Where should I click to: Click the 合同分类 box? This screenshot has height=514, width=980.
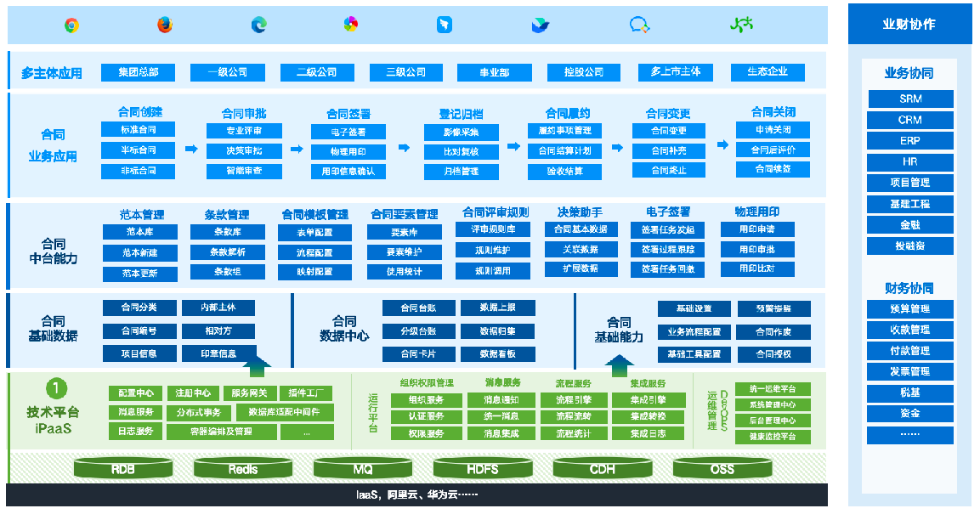(139, 308)
